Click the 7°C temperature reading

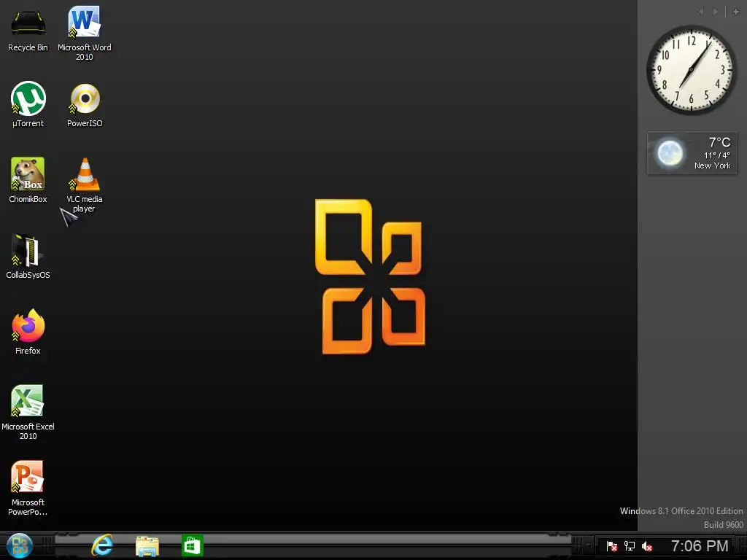(x=719, y=142)
